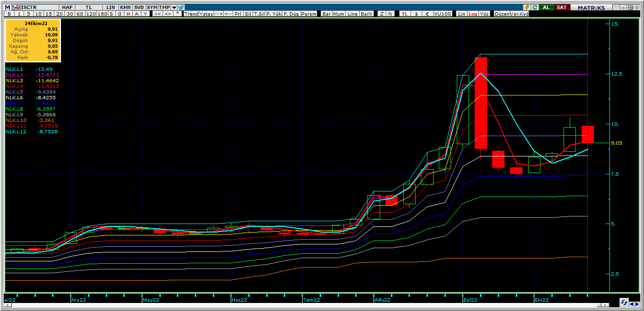Viewport: 644px width, 311px height.
Task: Select the A monthly period
Action: [x=137, y=14]
